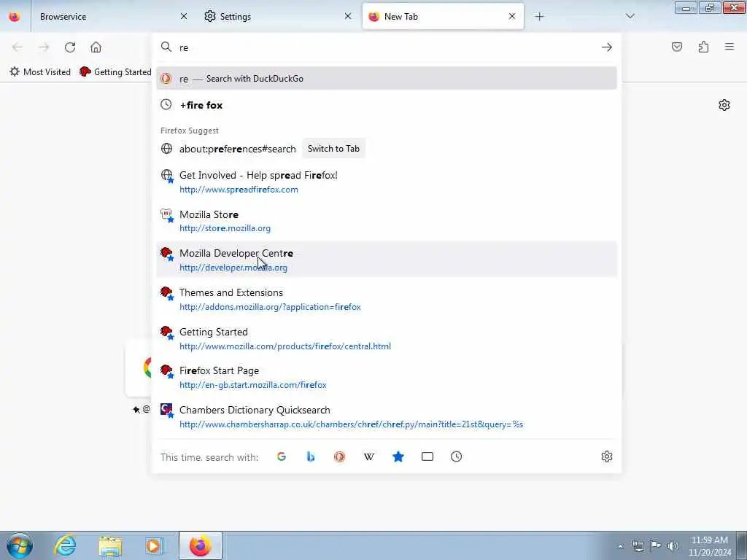Open Chambers Dictionary Quicksearch suggestion
Viewport: 747px width, 560px height.
tap(387, 416)
